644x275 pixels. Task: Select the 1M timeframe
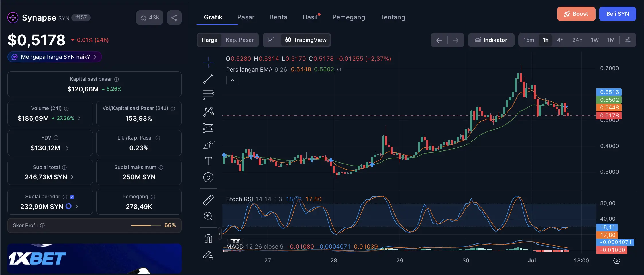click(611, 40)
